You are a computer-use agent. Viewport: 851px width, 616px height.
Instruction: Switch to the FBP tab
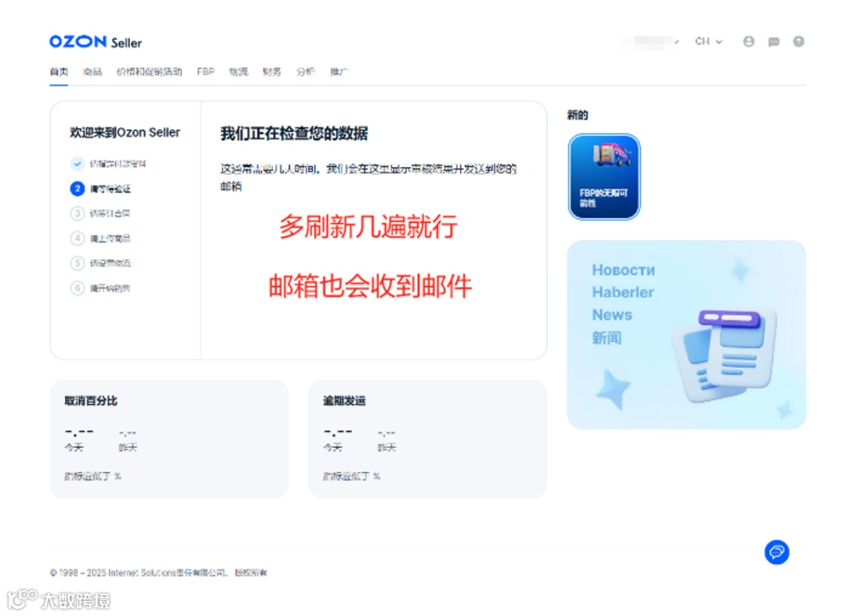(206, 72)
